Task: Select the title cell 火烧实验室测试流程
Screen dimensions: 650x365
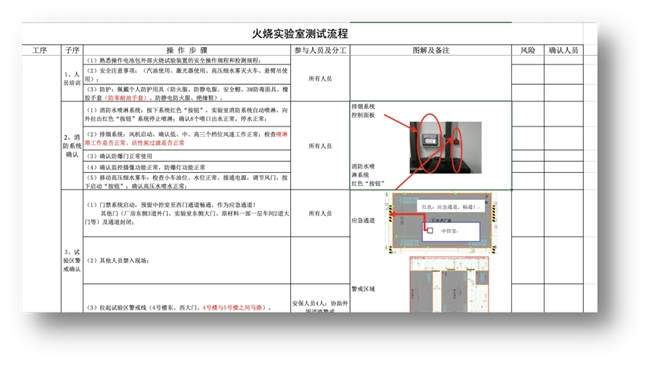Action: point(300,34)
